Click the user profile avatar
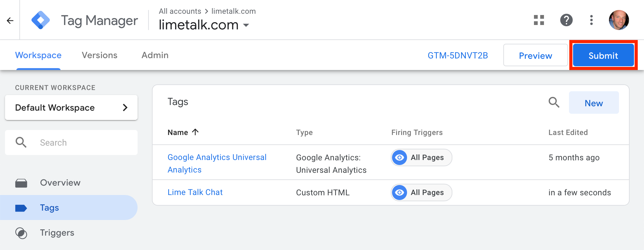This screenshot has height=250, width=644. tap(619, 20)
